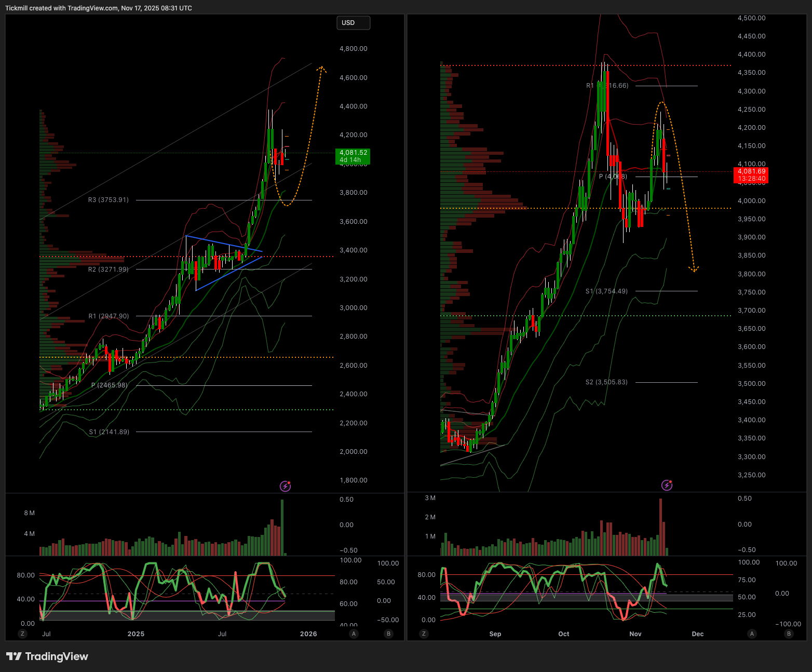Click the red 4,081.69 price label on right chart
Viewport: 812px width, 672px height.
(751, 175)
